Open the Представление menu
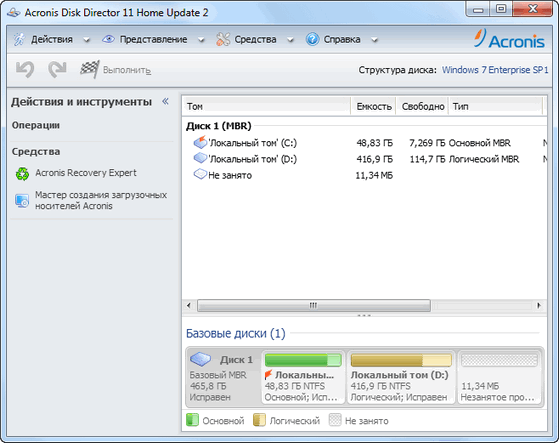Viewport: 559px width, 443px height. [x=153, y=39]
